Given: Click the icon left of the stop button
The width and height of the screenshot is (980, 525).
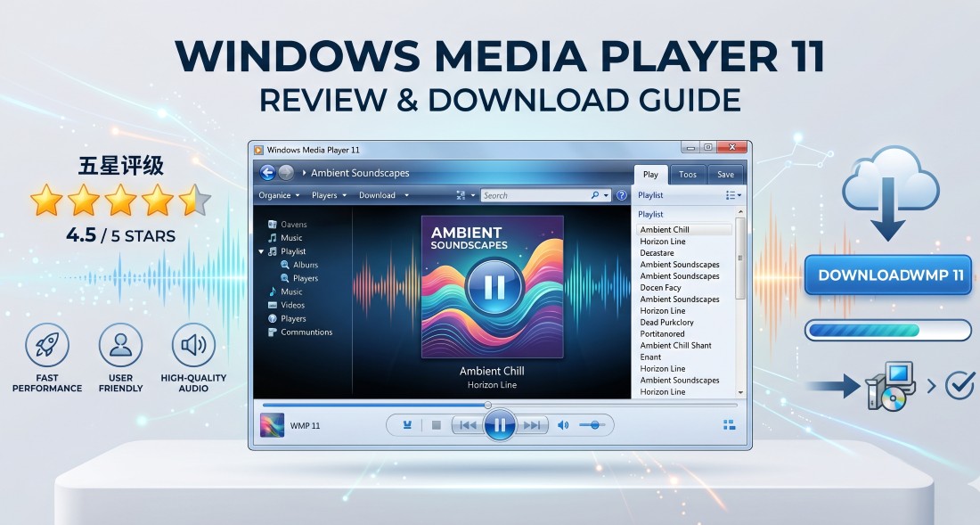Looking at the screenshot, I should (407, 425).
